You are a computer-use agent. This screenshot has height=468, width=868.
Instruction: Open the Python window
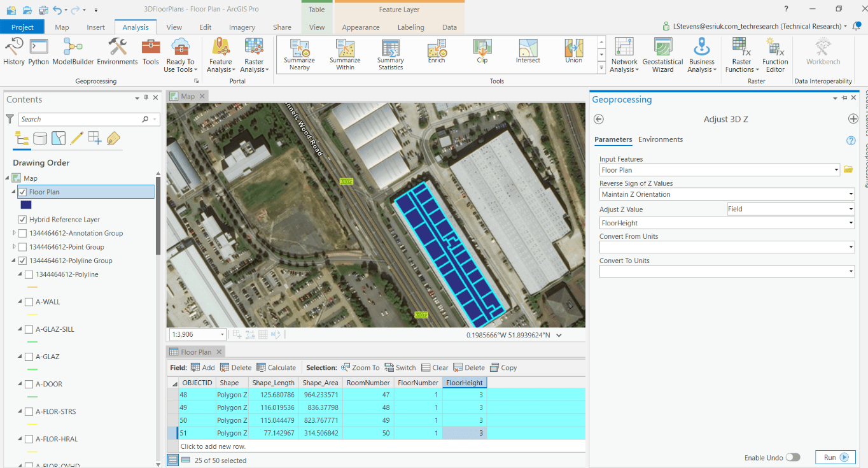pos(38,54)
